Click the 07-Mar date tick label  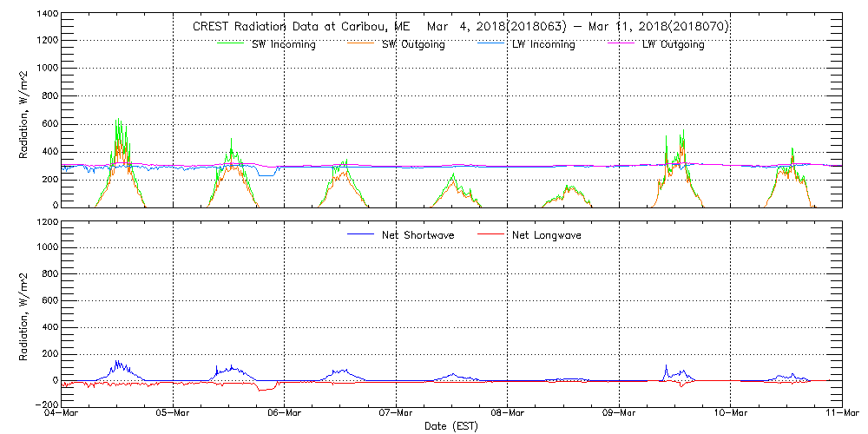396,415
